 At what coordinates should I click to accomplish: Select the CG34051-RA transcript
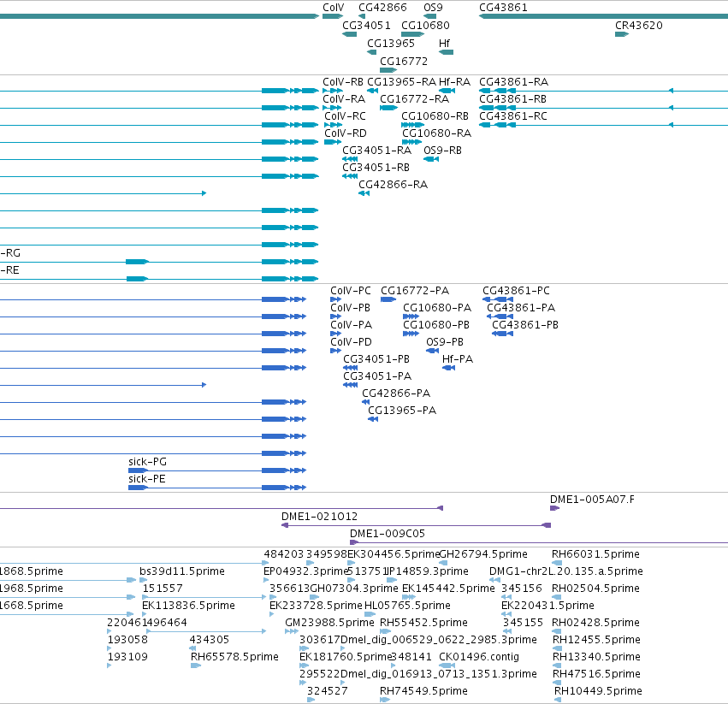tap(350, 159)
